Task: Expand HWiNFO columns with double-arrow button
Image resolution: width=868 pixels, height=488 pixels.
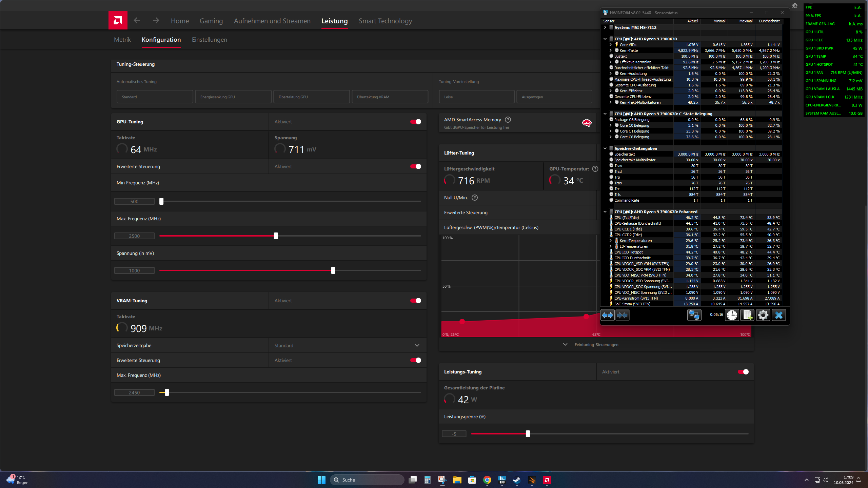Action: click(x=607, y=315)
